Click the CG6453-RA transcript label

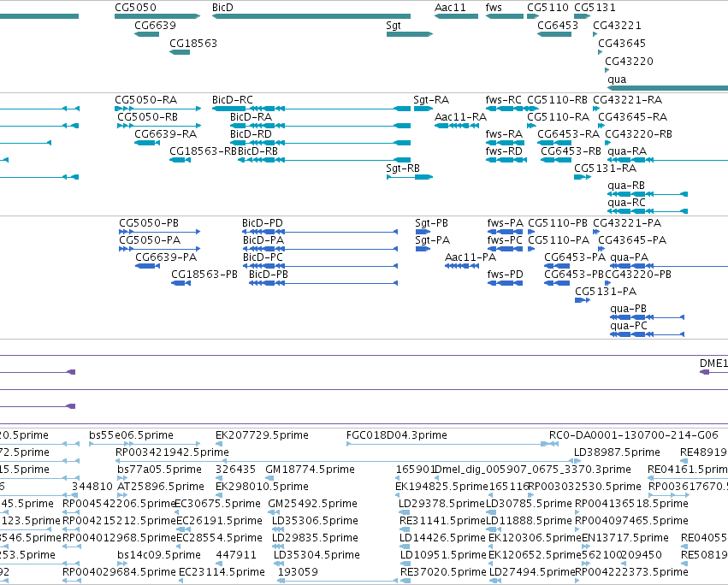568,134
